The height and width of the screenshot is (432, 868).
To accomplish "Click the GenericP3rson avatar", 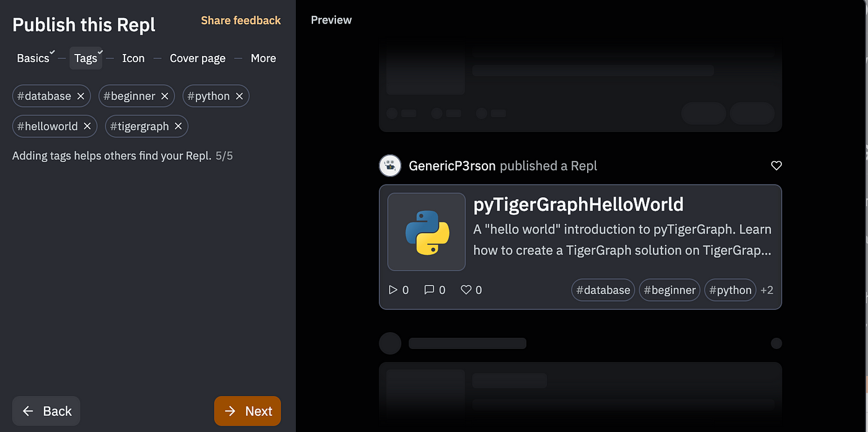I will click(390, 165).
